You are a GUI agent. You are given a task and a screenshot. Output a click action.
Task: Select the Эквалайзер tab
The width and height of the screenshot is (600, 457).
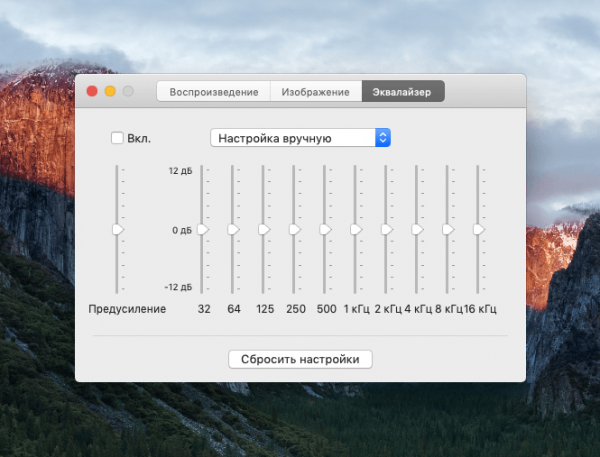click(403, 91)
